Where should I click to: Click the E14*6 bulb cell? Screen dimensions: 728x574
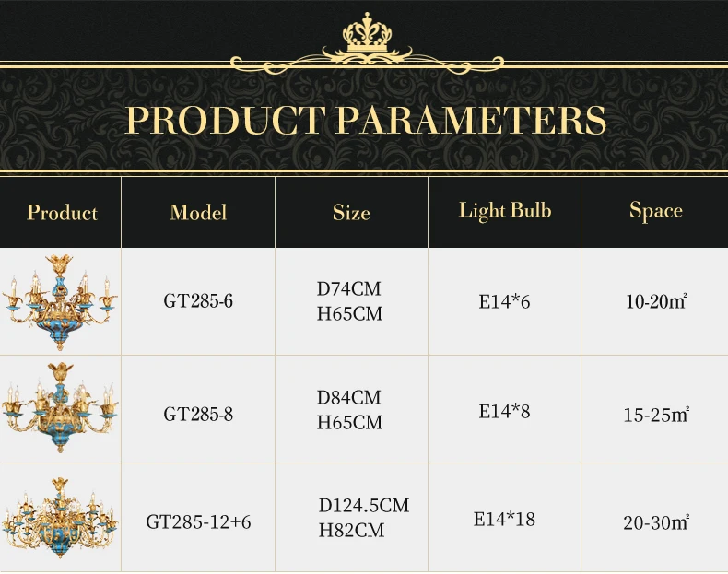click(504, 302)
